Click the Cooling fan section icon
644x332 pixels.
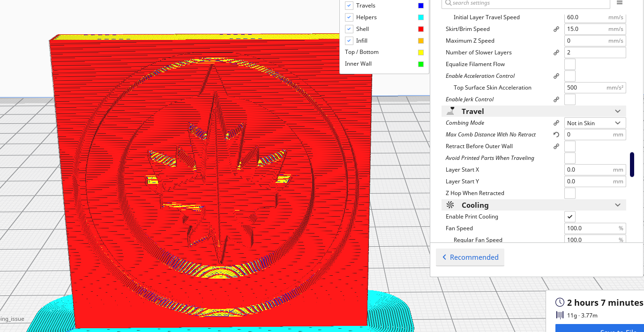point(450,205)
